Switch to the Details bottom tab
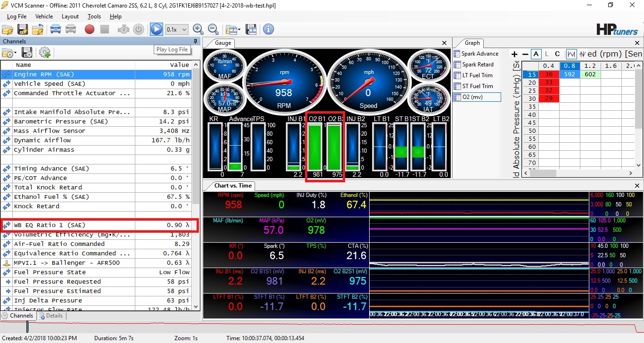This screenshot has width=644, height=343. point(51,316)
